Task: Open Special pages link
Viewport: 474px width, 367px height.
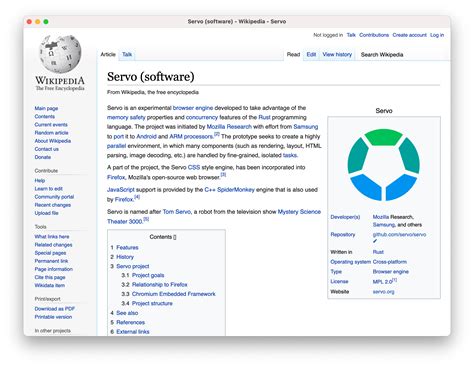Action: click(x=50, y=253)
